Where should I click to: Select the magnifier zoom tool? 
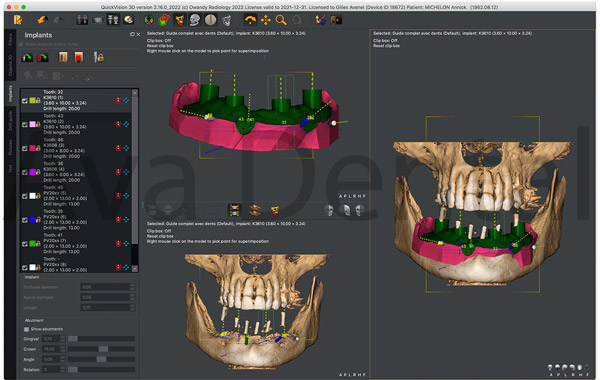tap(281, 20)
